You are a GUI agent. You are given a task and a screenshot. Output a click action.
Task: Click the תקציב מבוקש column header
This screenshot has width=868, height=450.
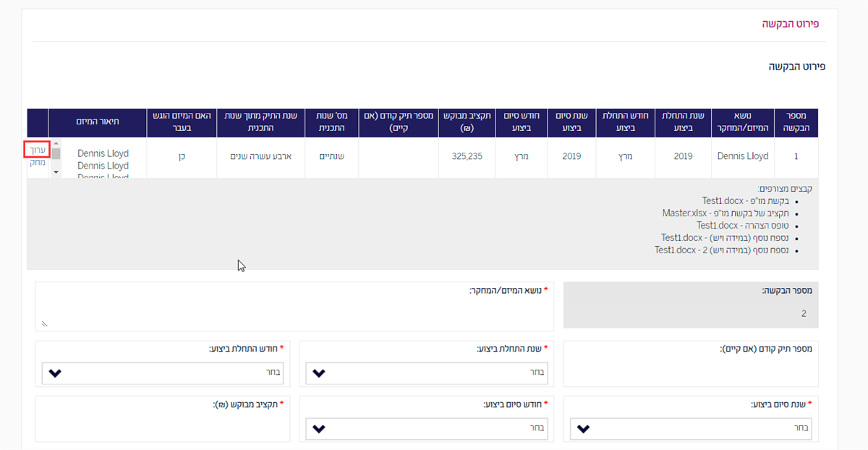click(x=467, y=122)
